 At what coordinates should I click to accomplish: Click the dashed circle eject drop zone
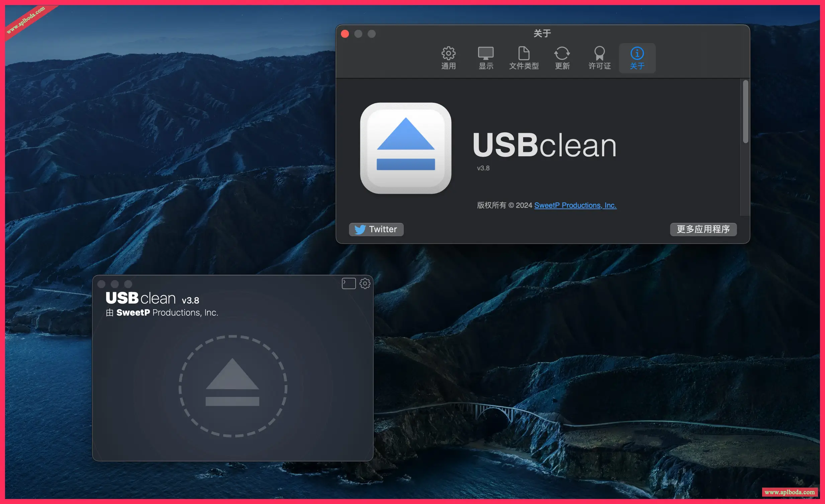(233, 386)
